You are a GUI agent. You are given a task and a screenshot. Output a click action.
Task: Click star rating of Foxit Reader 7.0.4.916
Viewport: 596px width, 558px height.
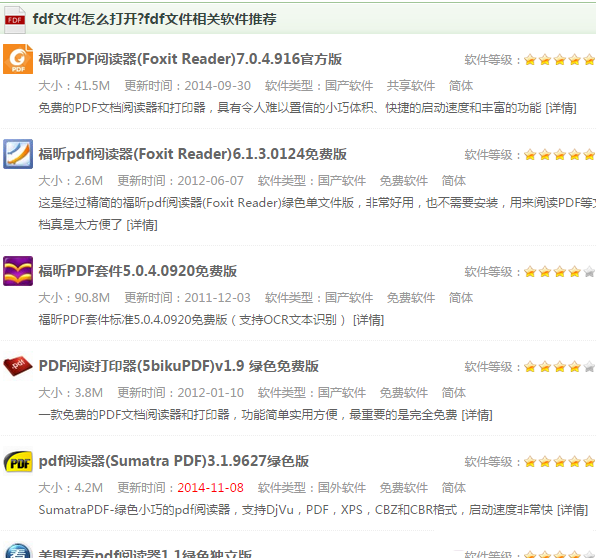click(x=559, y=60)
